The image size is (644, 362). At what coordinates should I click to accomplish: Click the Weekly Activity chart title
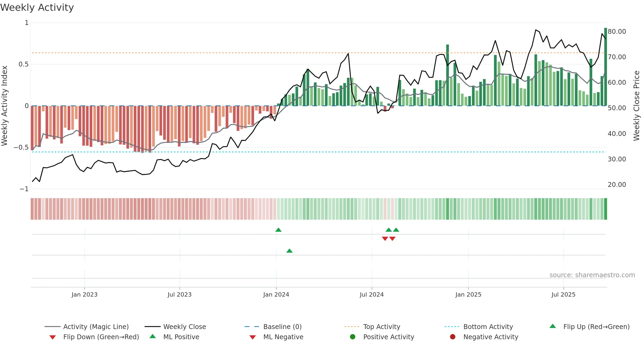[37, 8]
